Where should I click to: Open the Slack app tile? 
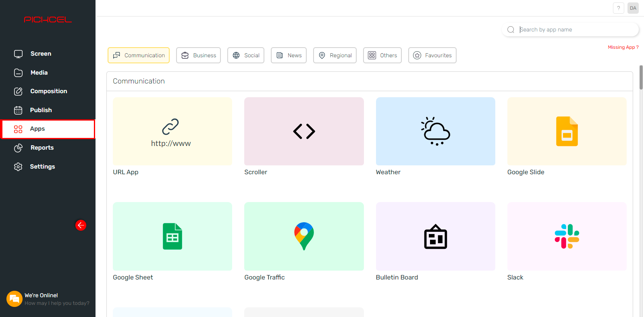point(567,236)
